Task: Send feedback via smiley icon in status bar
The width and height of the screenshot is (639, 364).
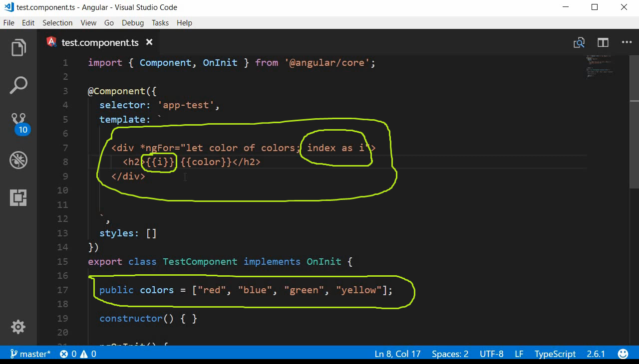Action: [623, 354]
